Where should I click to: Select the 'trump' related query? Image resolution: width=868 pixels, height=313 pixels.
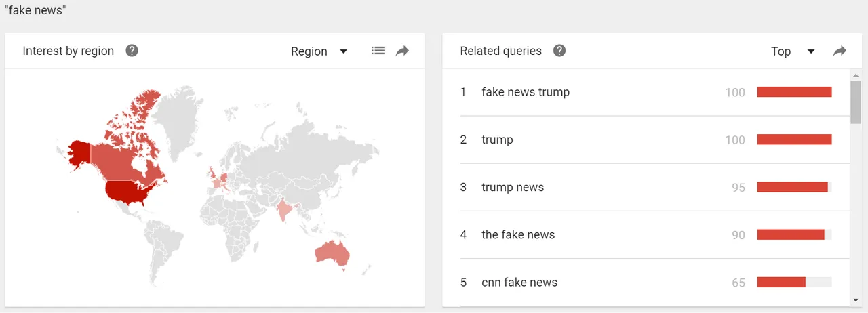coord(497,140)
